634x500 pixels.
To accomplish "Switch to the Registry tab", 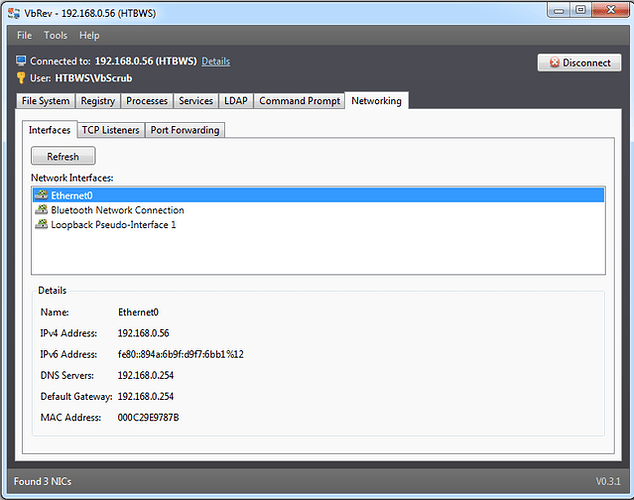I will (x=98, y=101).
